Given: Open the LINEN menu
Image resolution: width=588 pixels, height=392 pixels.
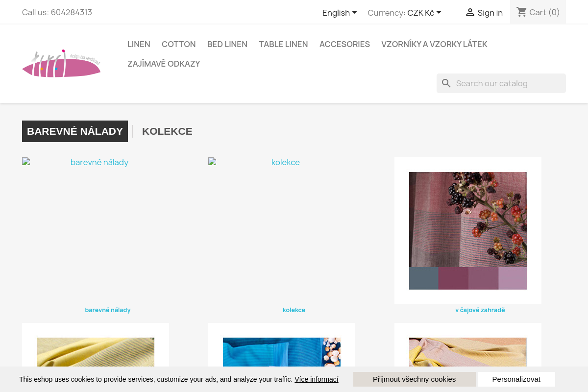Looking at the screenshot, I should tap(139, 44).
